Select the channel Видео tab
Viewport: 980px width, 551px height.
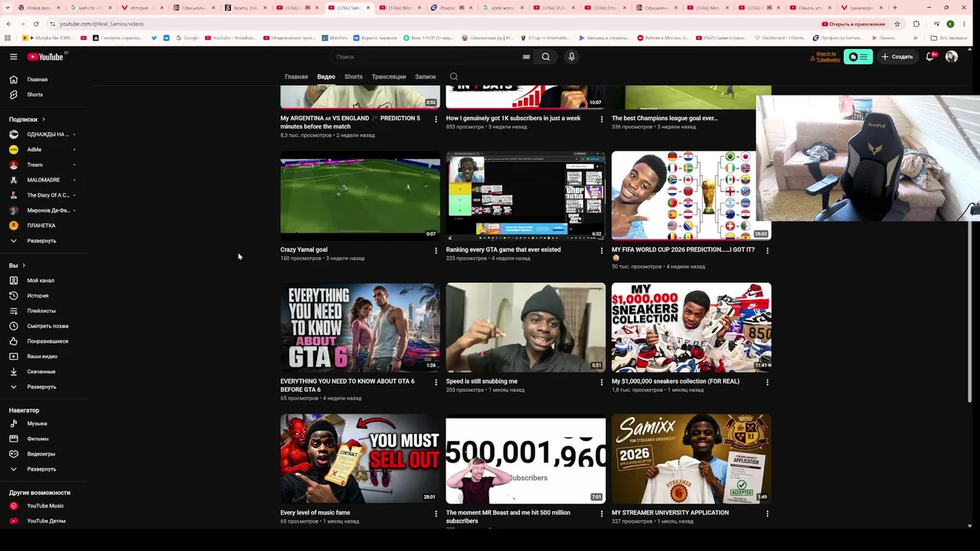[x=326, y=77]
